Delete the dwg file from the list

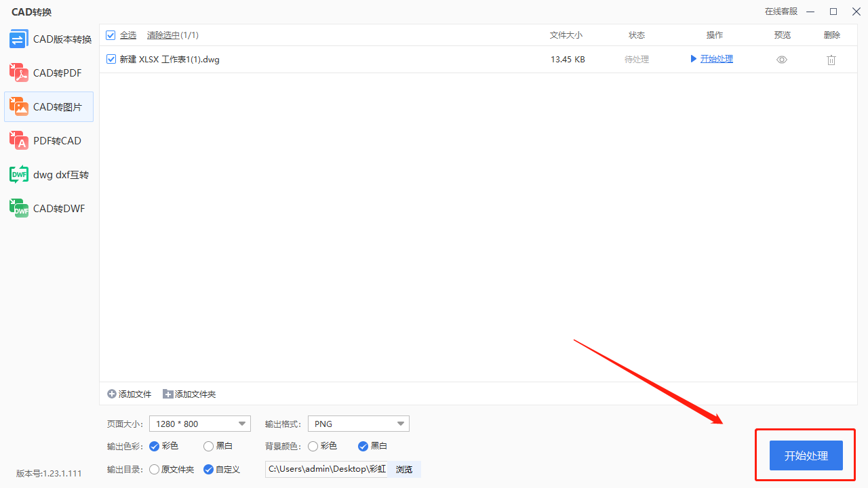tap(831, 60)
